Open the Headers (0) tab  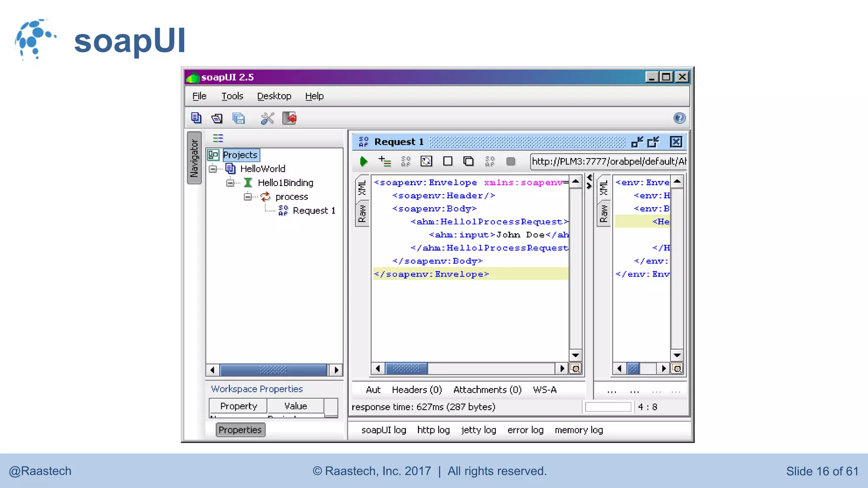[x=417, y=390]
